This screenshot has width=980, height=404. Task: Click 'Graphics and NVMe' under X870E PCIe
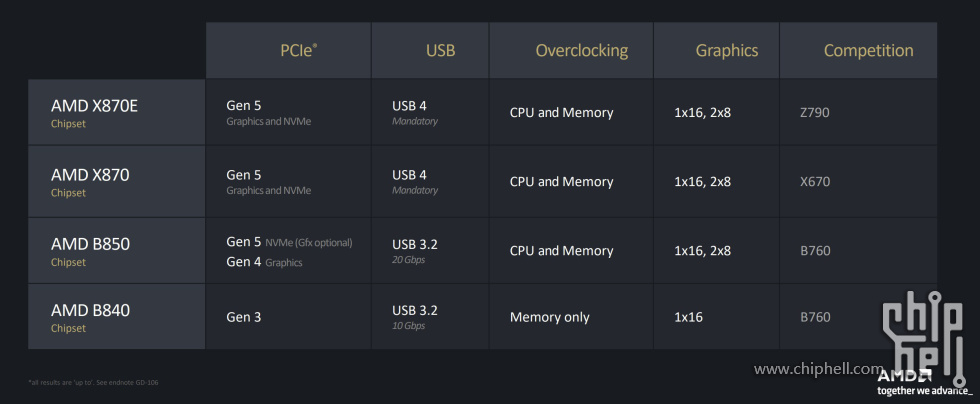pos(268,121)
